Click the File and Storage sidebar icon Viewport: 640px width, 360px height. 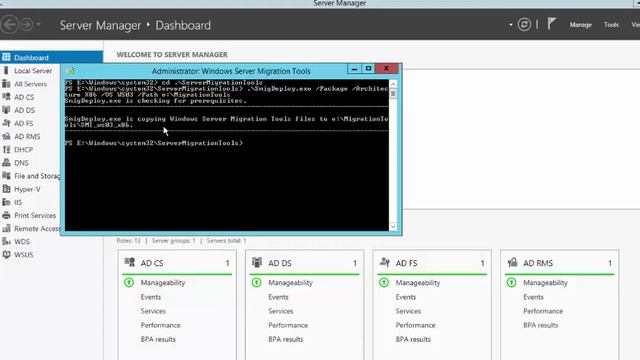[6, 176]
